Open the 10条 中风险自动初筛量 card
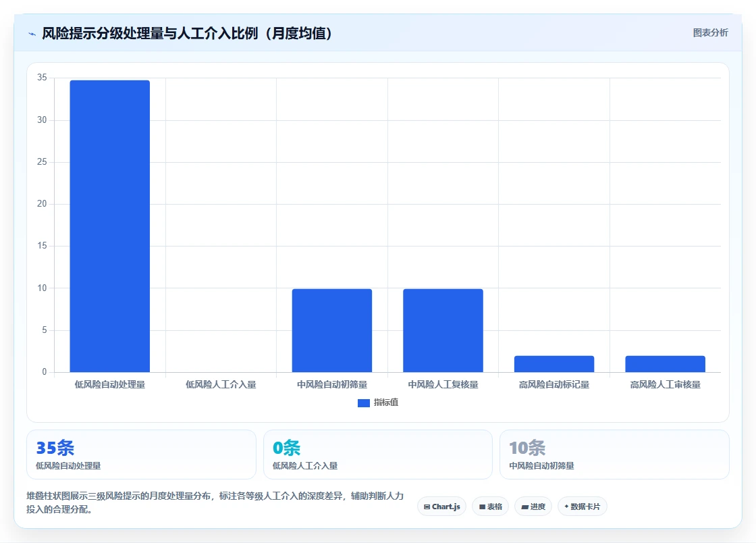 click(614, 455)
